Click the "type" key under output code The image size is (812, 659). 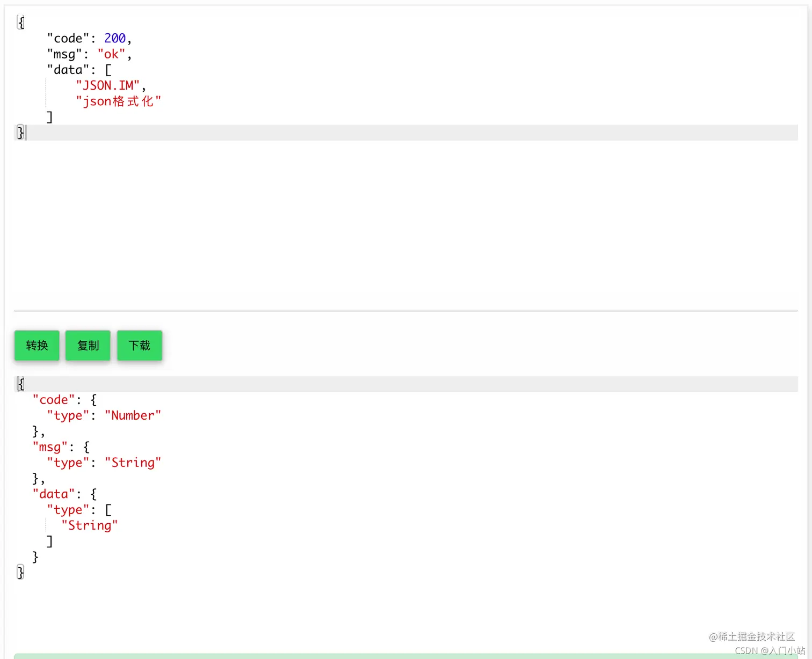click(68, 415)
